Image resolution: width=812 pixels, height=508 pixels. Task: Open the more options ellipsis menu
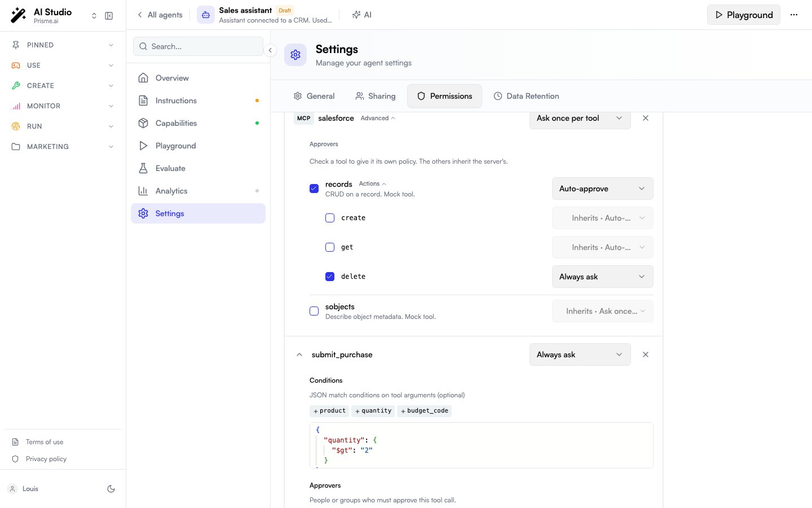tap(794, 15)
